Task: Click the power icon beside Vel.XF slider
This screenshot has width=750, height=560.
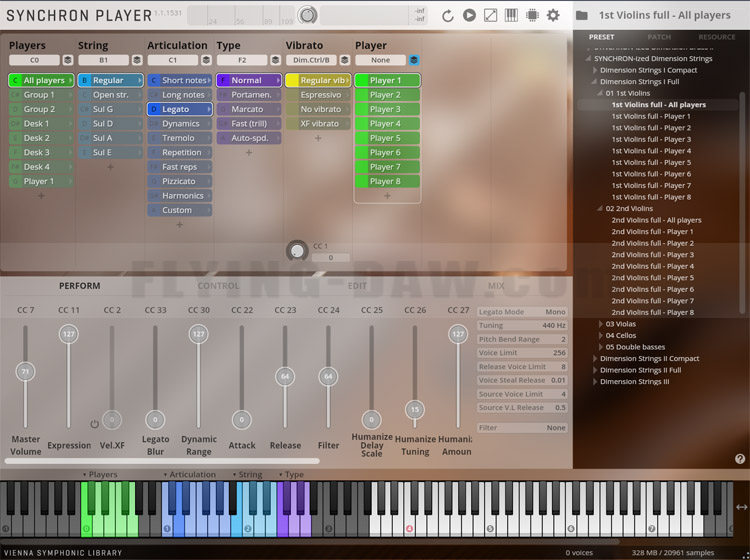Action: [94, 424]
